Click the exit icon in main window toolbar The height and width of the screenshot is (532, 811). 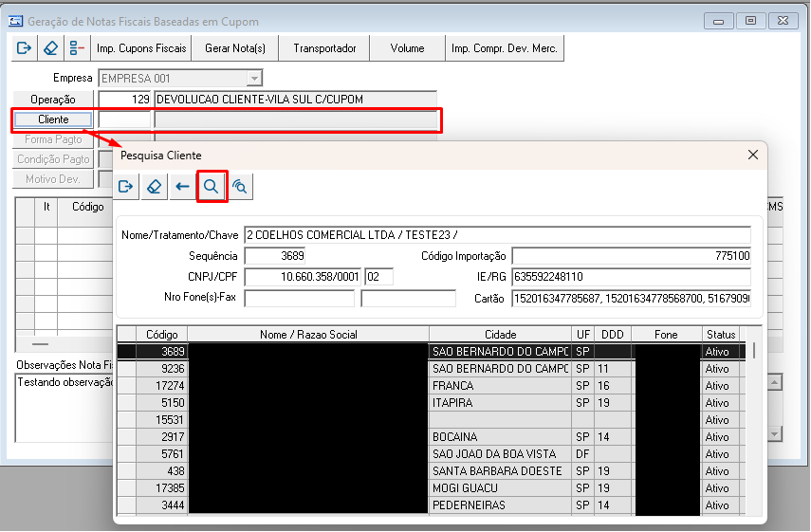pyautogui.click(x=24, y=48)
